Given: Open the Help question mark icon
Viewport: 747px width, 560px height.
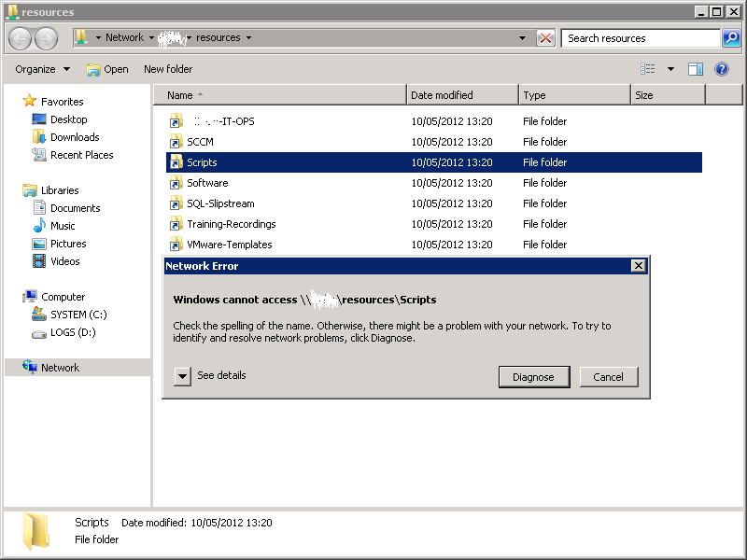Looking at the screenshot, I should click(722, 69).
